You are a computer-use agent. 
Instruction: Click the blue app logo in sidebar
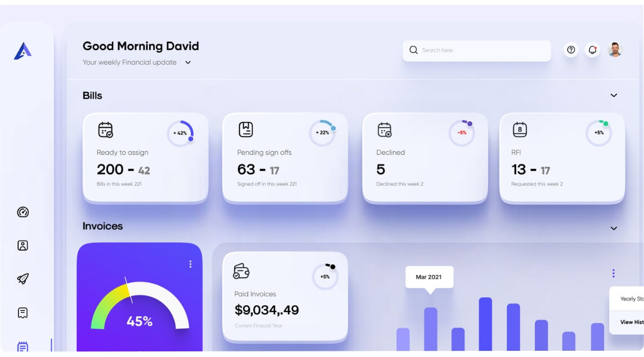[23, 51]
